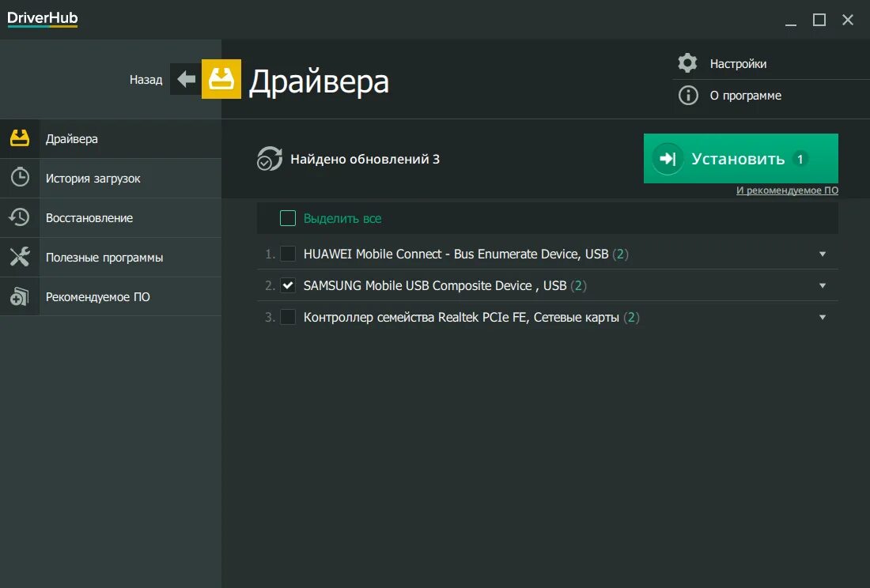
Task: Click HUAWEI Mobile Connect driver name
Action: (456, 254)
